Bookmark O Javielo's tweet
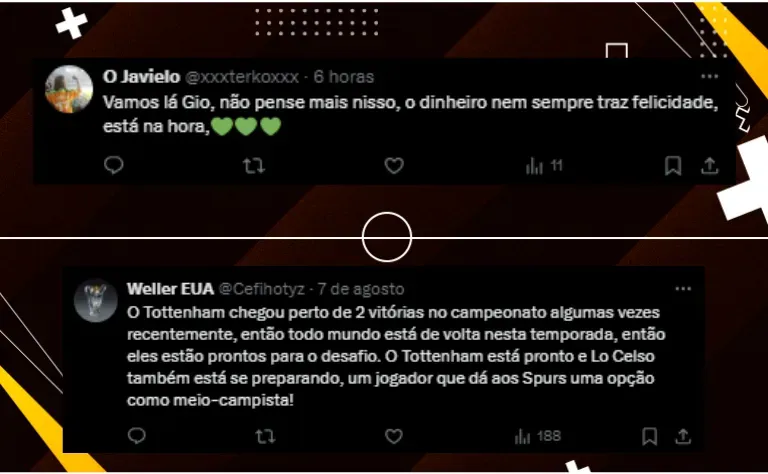768x474 pixels. [x=673, y=166]
